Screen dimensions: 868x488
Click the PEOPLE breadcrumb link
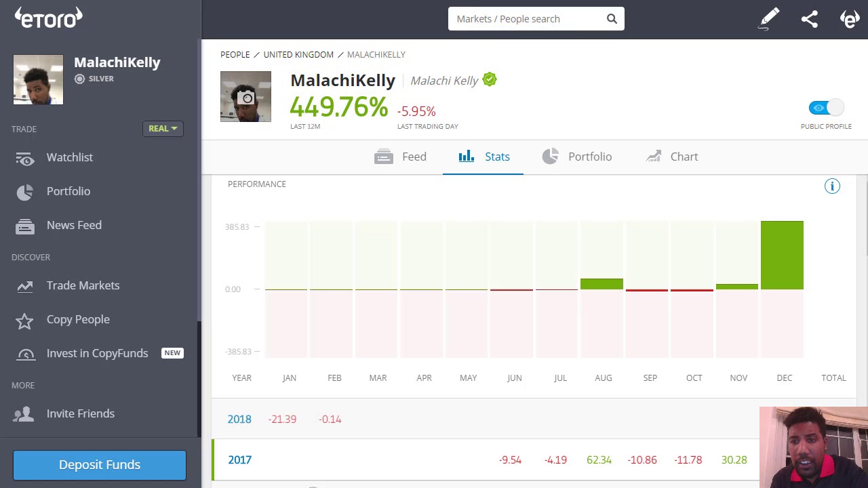point(235,55)
